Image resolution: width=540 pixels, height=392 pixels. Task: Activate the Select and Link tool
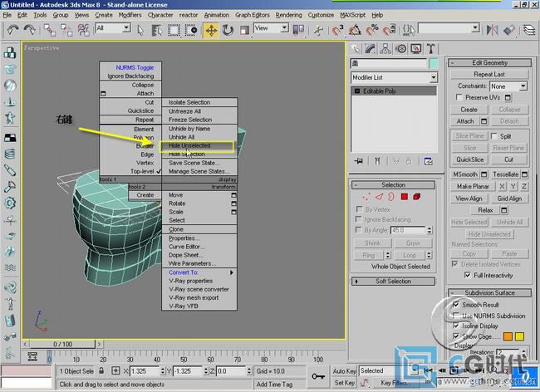pyautogui.click(x=50, y=30)
